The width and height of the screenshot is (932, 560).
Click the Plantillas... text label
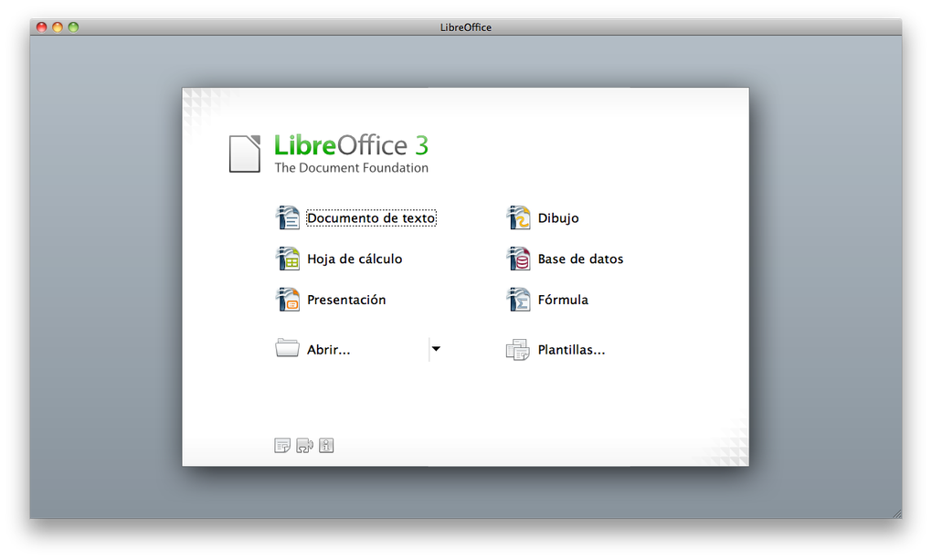(571, 350)
